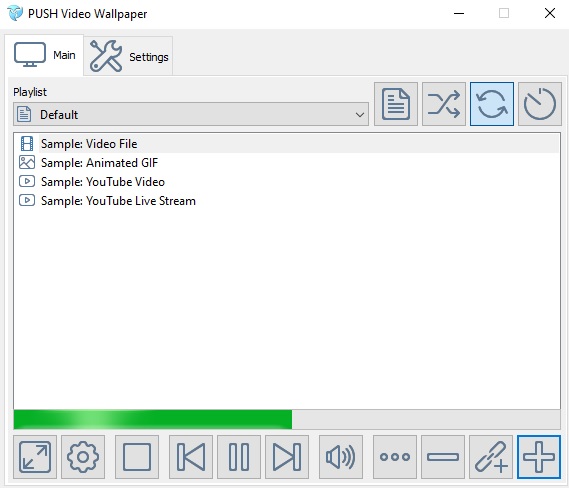569x488 pixels.
Task: Toggle shuffle playback mode
Action: click(444, 104)
